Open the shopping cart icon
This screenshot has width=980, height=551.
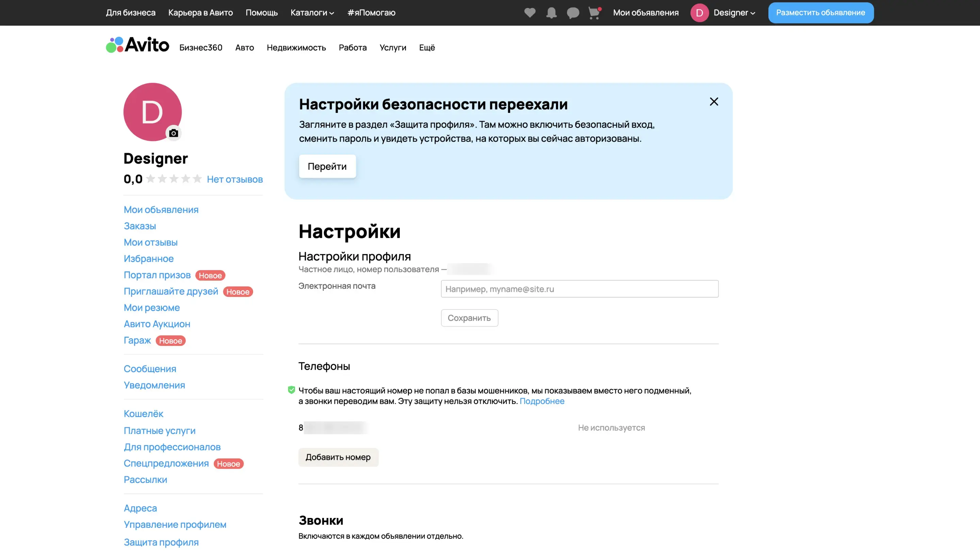pos(594,13)
